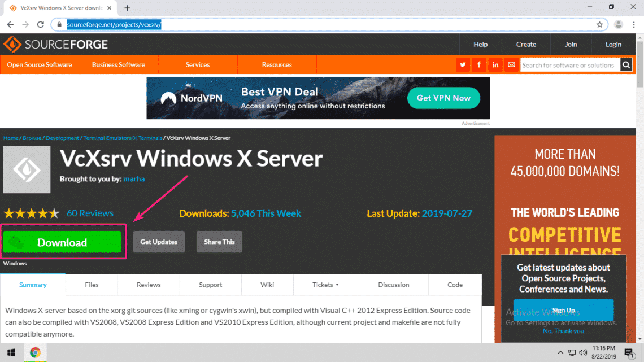Click the search for software field
This screenshot has width=644, height=362.
[x=568, y=65]
